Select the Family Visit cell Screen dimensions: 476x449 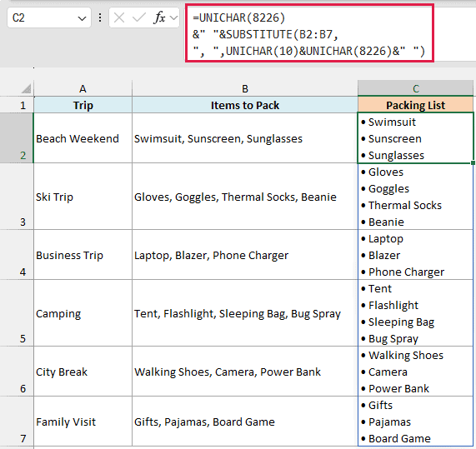(x=83, y=421)
